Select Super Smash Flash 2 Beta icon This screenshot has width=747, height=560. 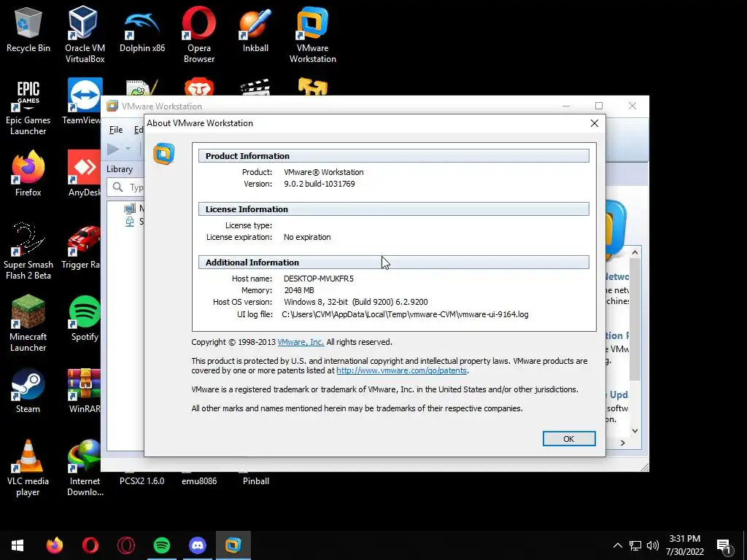[x=28, y=252]
